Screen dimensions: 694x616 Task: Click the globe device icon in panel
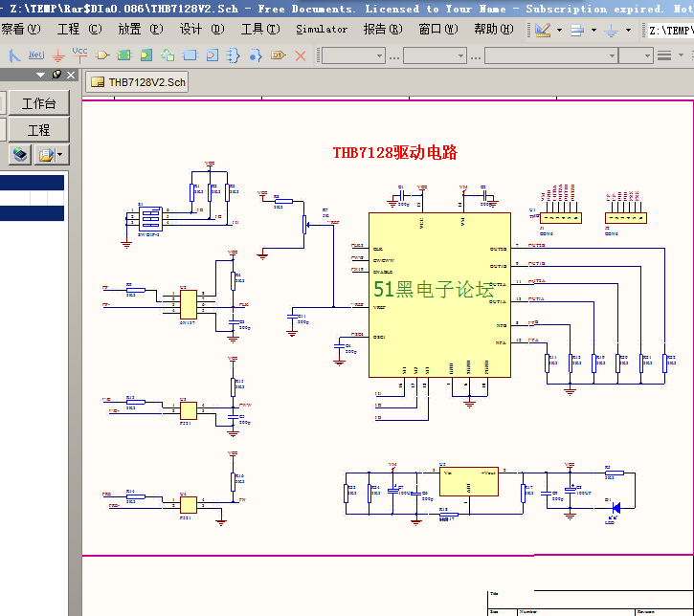(20, 155)
